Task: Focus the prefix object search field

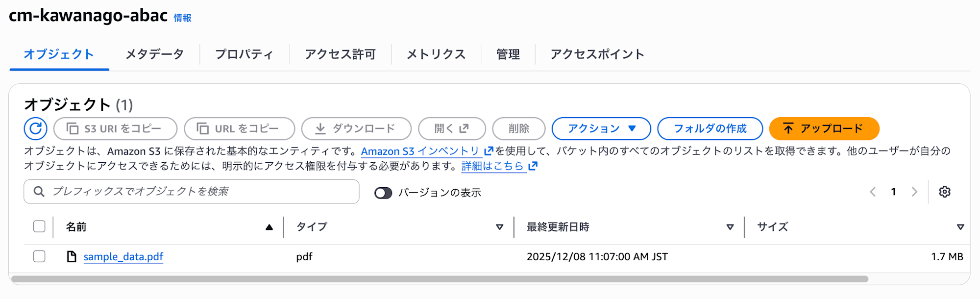Action: [196, 192]
